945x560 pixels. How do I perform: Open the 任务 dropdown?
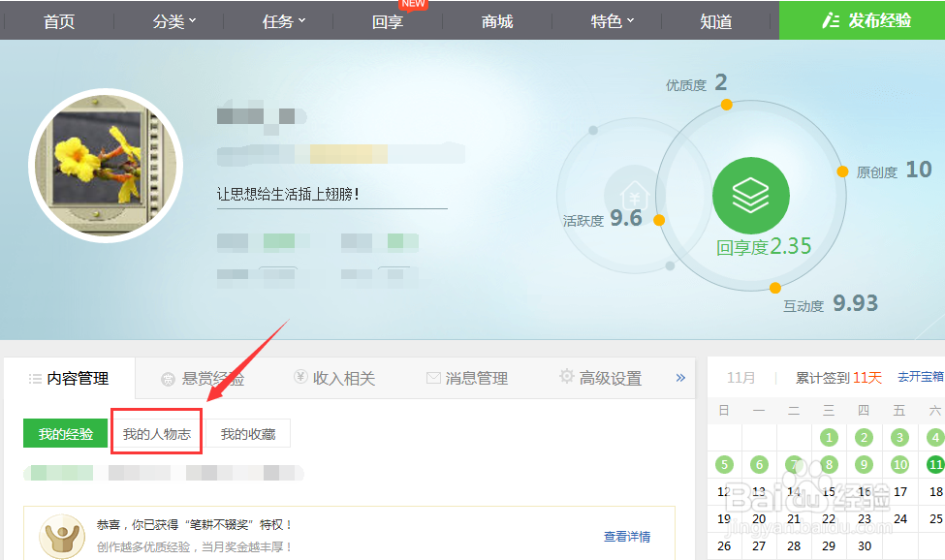coord(281,21)
